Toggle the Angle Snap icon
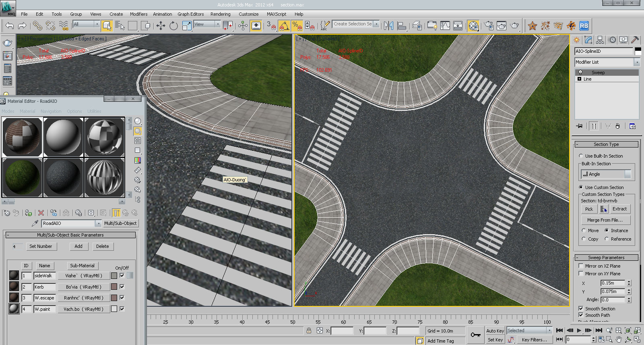The height and width of the screenshot is (345, 644). (284, 26)
